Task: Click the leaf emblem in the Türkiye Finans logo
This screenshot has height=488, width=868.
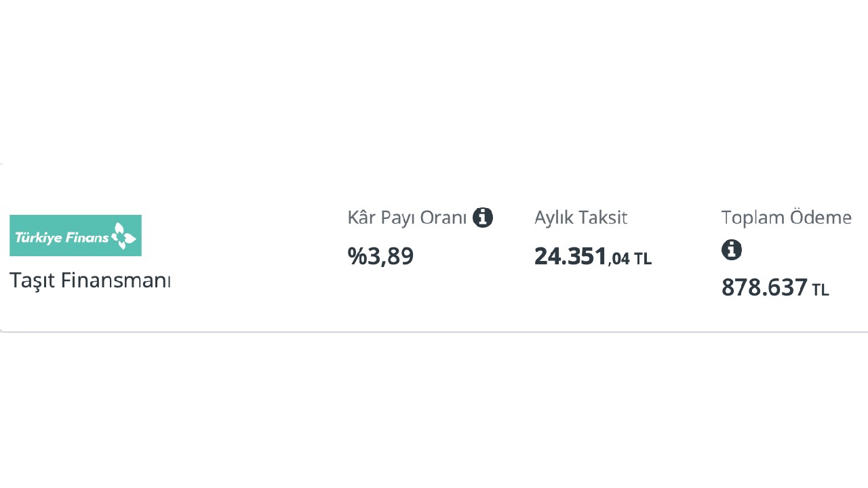Action: click(x=123, y=237)
